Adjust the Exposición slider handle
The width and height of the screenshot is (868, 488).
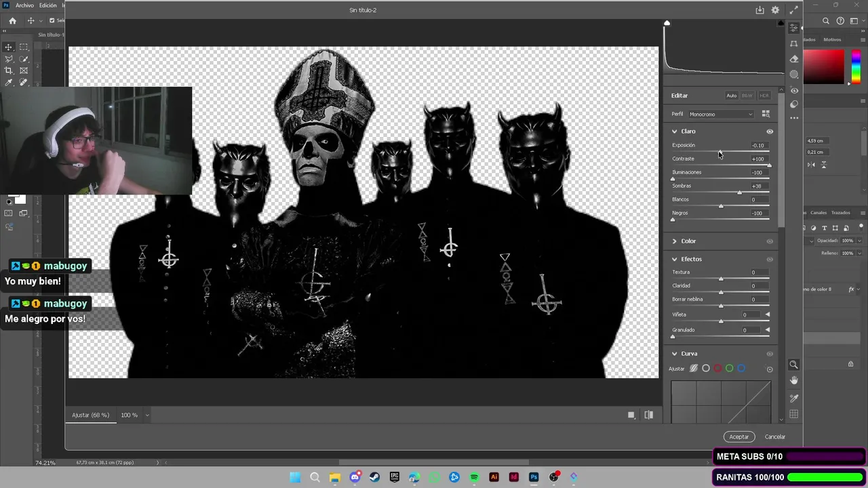(720, 152)
